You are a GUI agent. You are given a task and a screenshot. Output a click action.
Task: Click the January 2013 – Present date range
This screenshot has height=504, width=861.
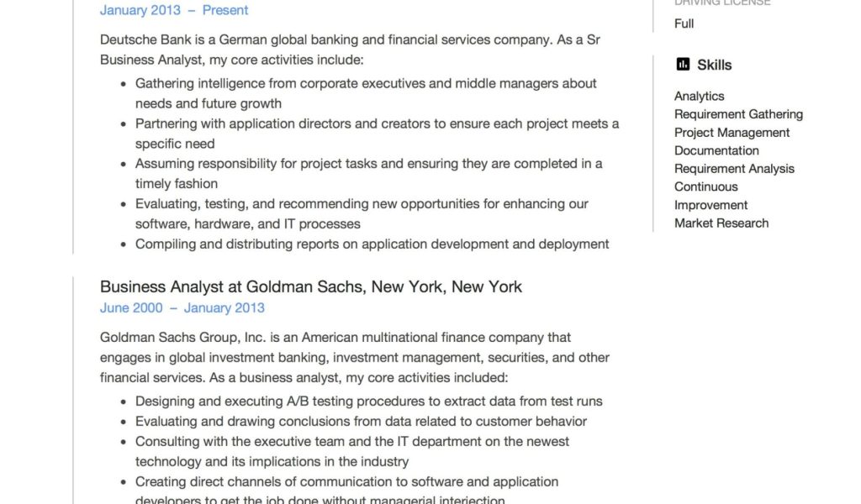coord(174,11)
